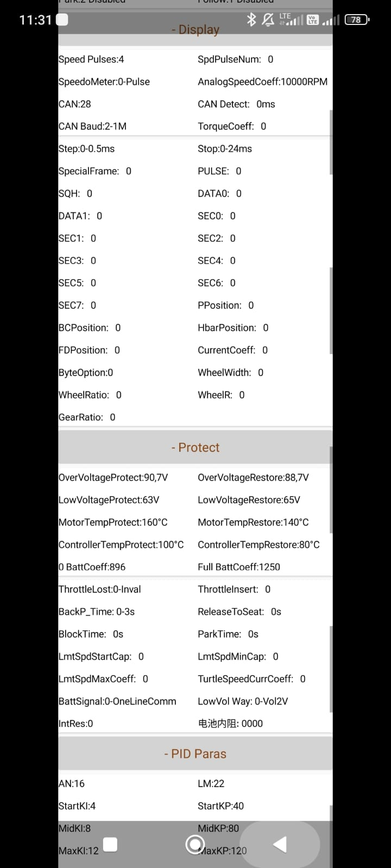
Task: Tap the muted bell notification icon
Action: pos(268,20)
